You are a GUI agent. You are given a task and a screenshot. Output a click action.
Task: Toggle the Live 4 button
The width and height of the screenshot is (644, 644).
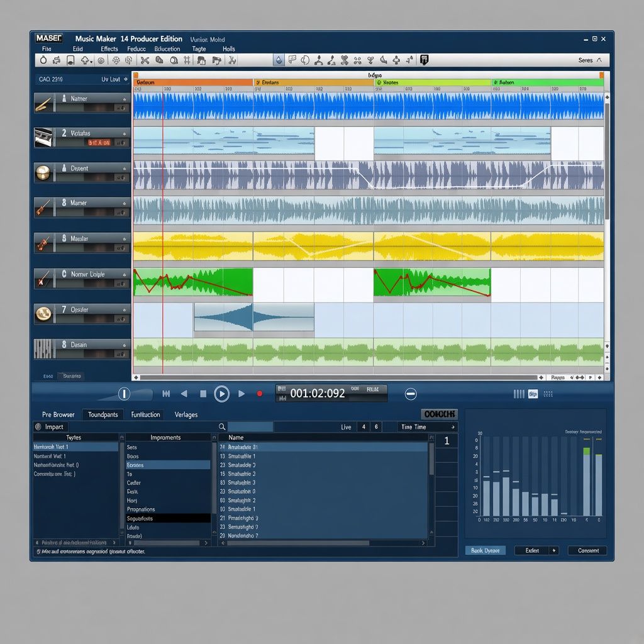(x=364, y=427)
